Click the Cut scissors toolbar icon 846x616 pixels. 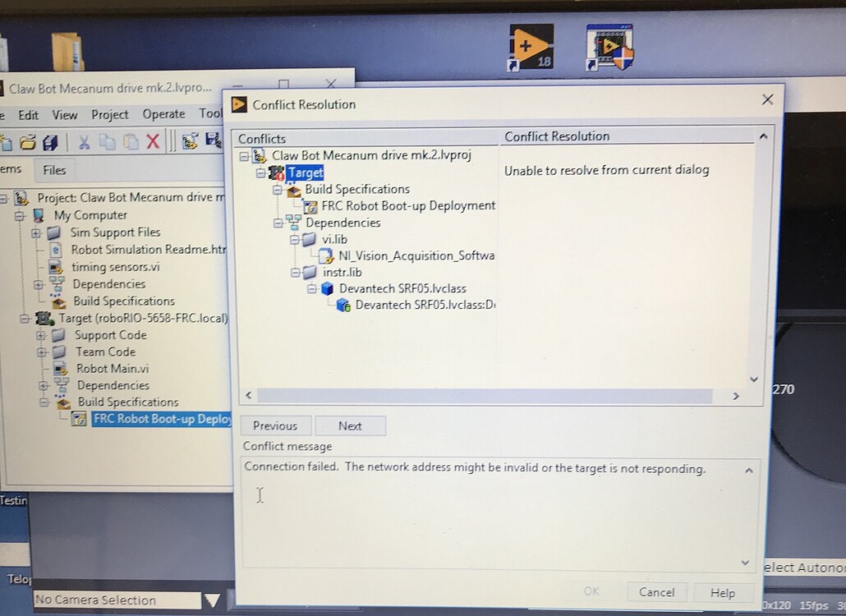(84, 142)
